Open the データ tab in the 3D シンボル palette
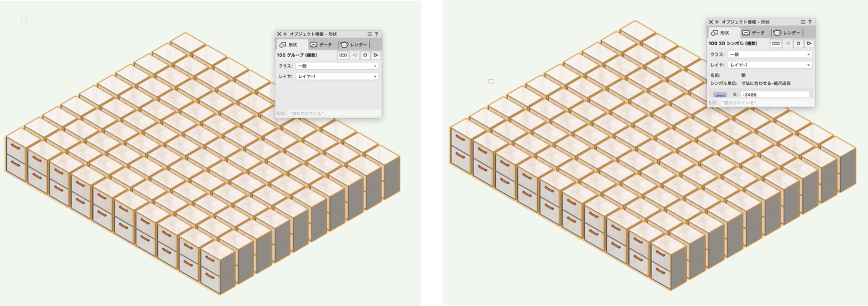Viewport: 868px width, 306px height. (754, 33)
